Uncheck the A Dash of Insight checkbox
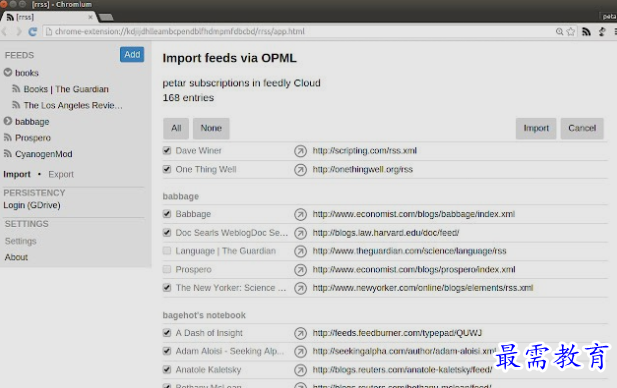 [x=167, y=333]
